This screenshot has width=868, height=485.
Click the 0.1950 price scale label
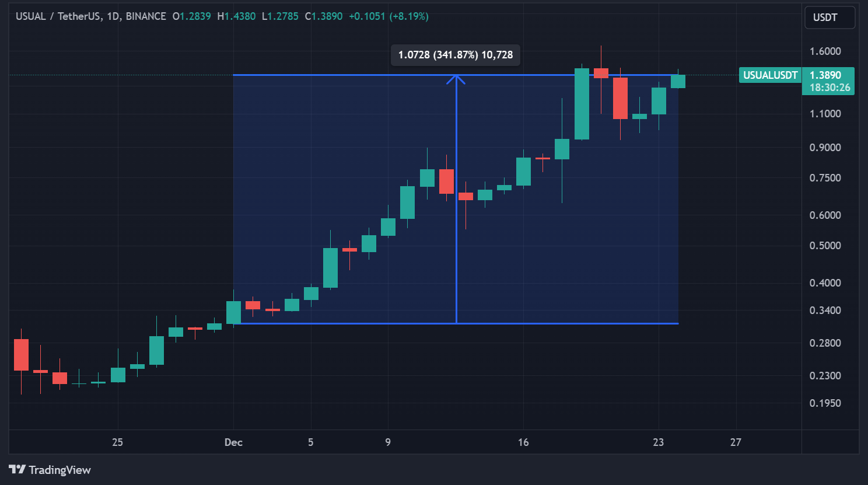tap(825, 403)
